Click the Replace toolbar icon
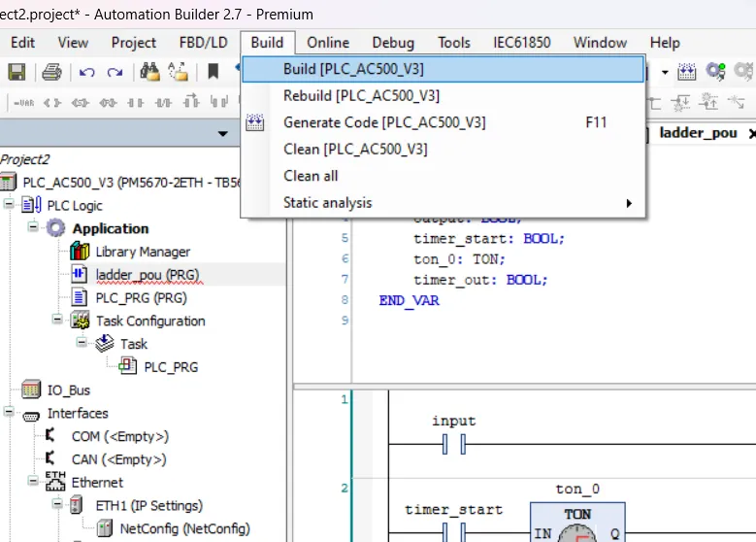 [178, 72]
